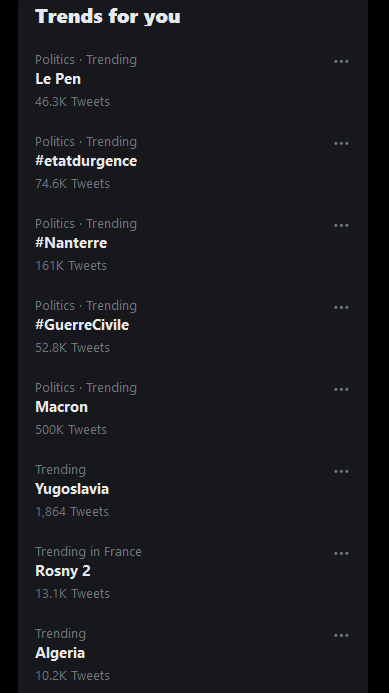Click the 500K Tweets count under Macron
Screen dimensions: 389x693
tap(71, 430)
